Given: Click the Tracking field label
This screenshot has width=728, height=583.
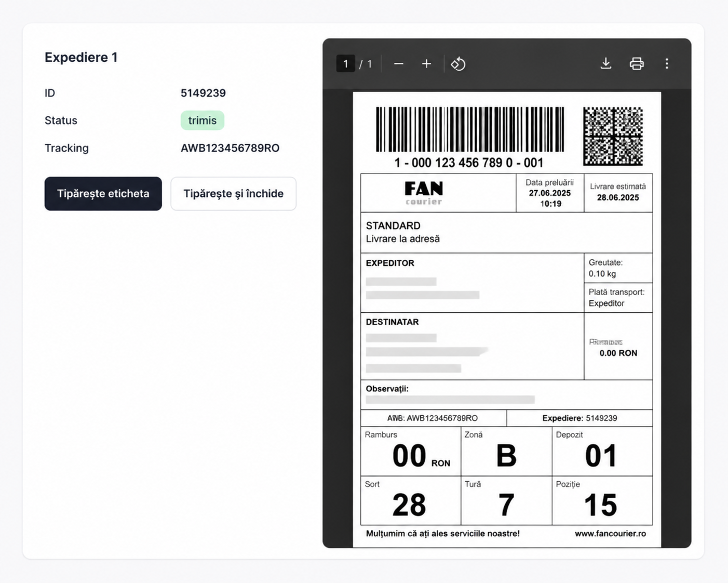Looking at the screenshot, I should 66,148.
